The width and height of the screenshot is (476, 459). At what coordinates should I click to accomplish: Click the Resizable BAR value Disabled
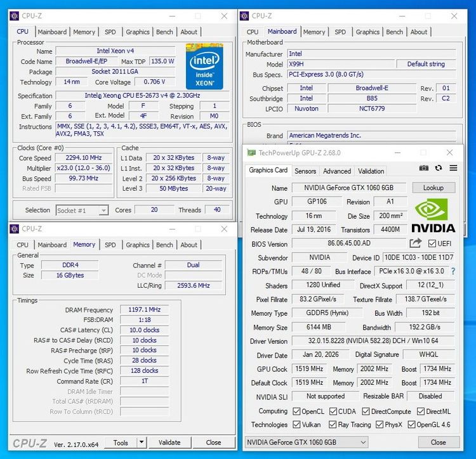pos(430,396)
